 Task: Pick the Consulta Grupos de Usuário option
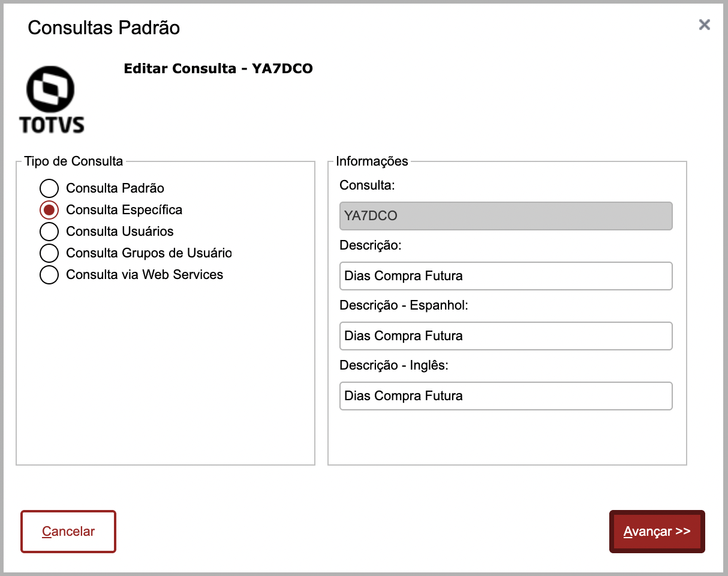(x=49, y=253)
